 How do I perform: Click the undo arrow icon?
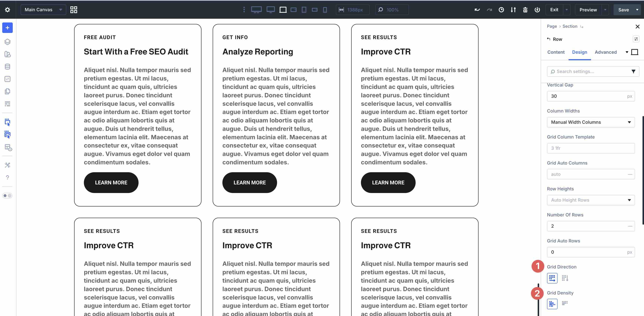coord(477,10)
